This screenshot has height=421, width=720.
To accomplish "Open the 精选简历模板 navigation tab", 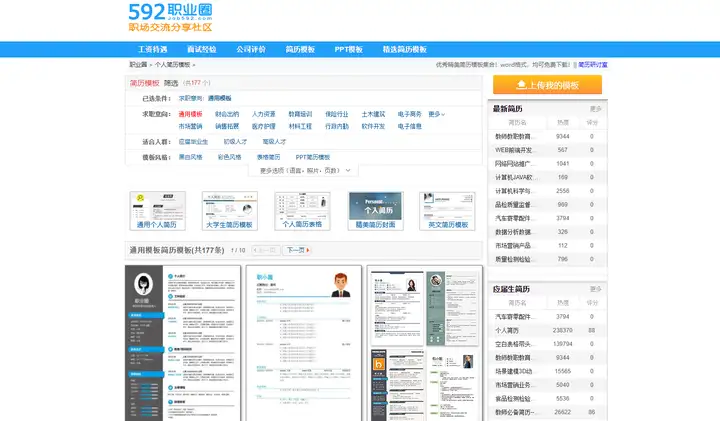I will pyautogui.click(x=405, y=50).
